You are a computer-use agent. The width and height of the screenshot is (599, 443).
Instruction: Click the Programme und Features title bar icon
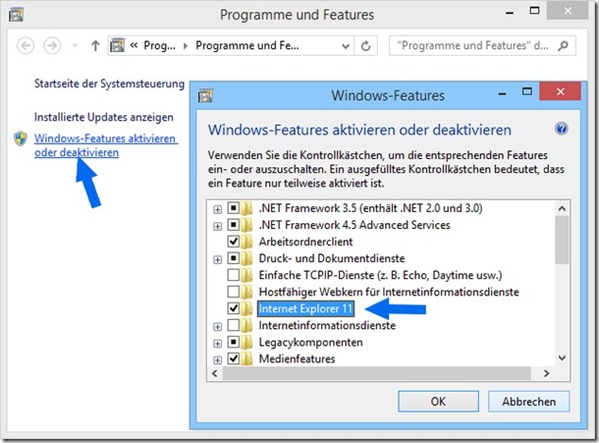pos(16,15)
